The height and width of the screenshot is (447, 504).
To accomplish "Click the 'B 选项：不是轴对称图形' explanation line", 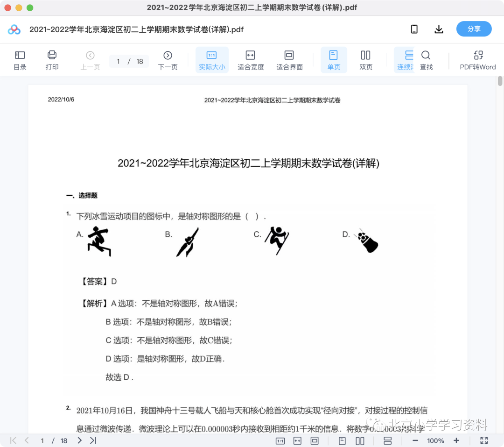I will coord(168,322).
